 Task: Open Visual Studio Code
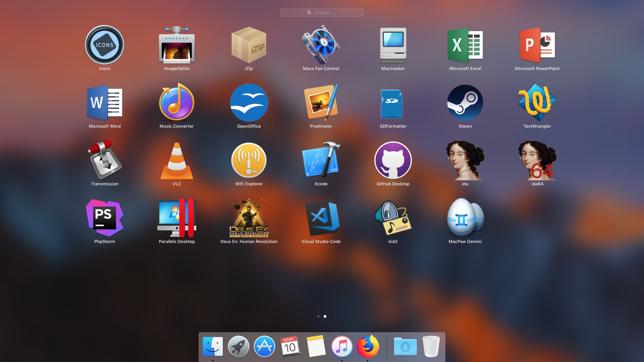click(x=322, y=218)
